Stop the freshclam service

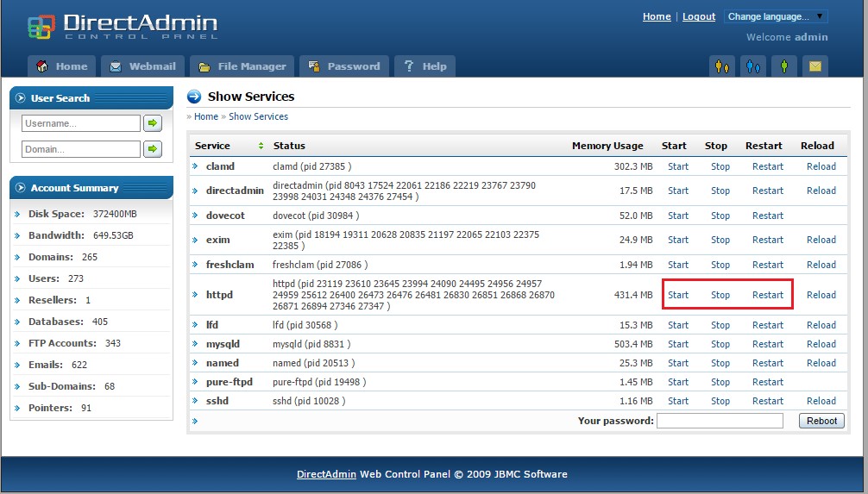click(x=720, y=265)
